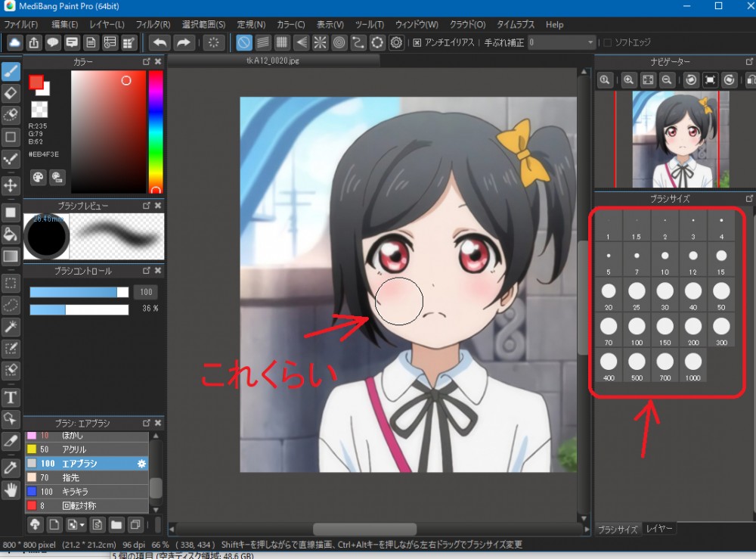Zoom out using the navigator magnifier minus
Image resolution: width=756 pixels, height=559 pixels.
667,80
